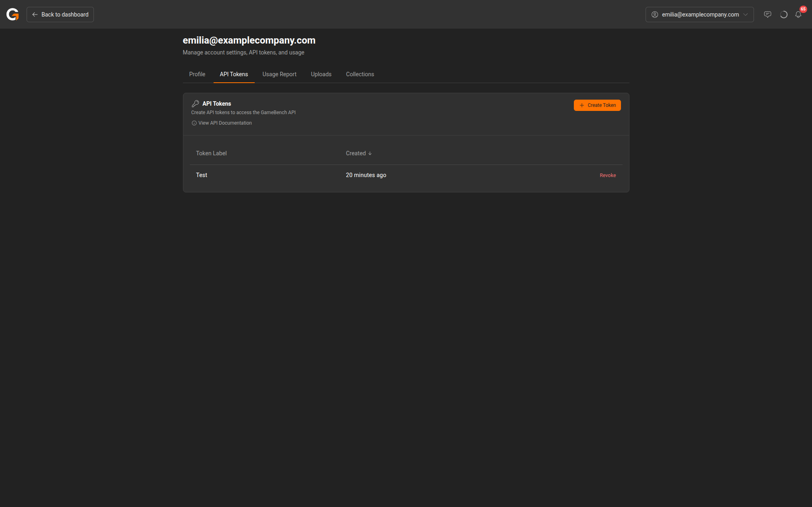The image size is (812, 507).
Task: Open the Usage Report tab
Action: coord(279,74)
